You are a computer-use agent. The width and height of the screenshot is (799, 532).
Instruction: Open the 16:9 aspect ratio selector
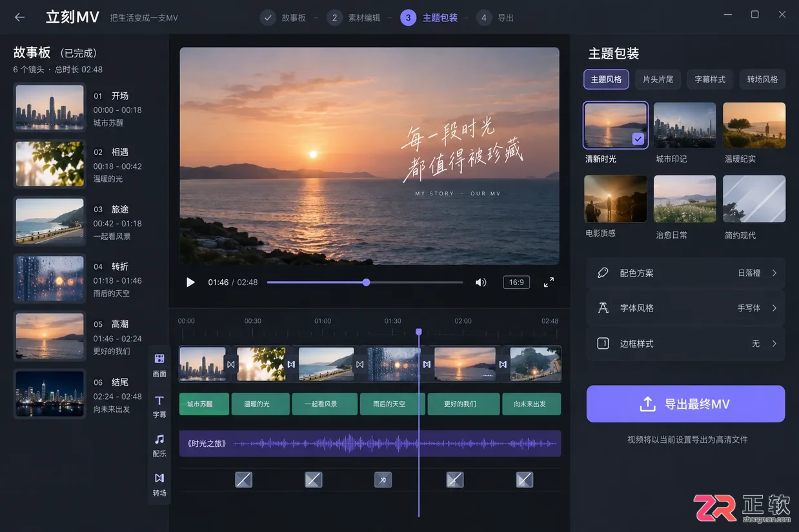click(x=516, y=282)
